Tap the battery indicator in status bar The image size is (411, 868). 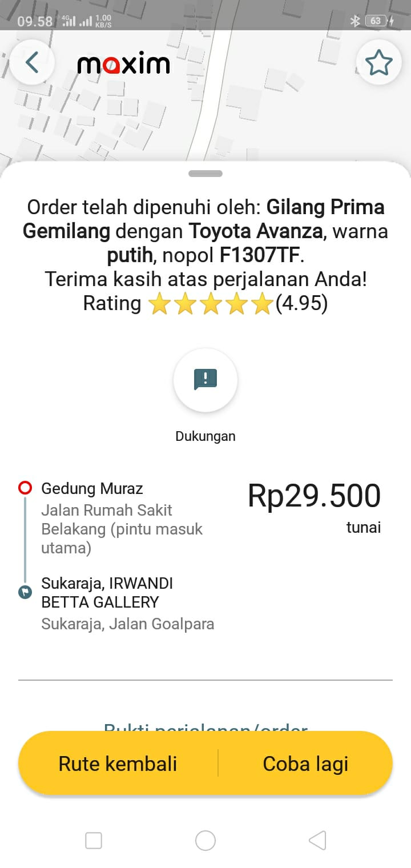tap(377, 21)
